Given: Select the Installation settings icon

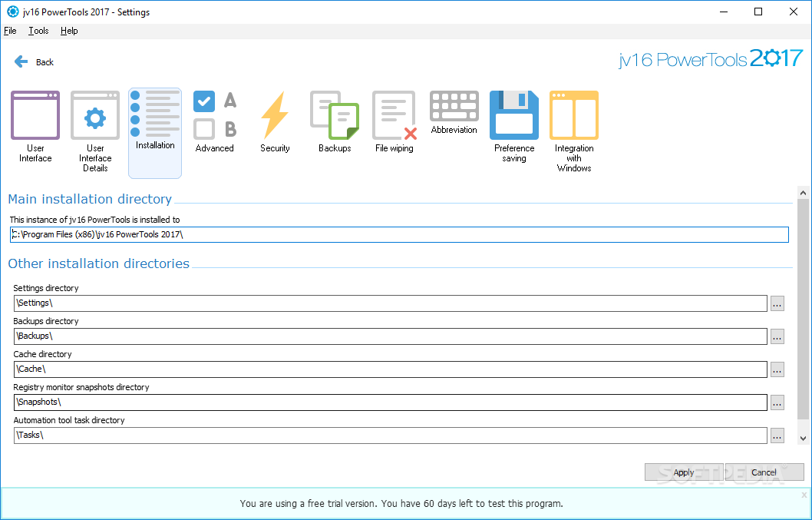Looking at the screenshot, I should pos(155,133).
